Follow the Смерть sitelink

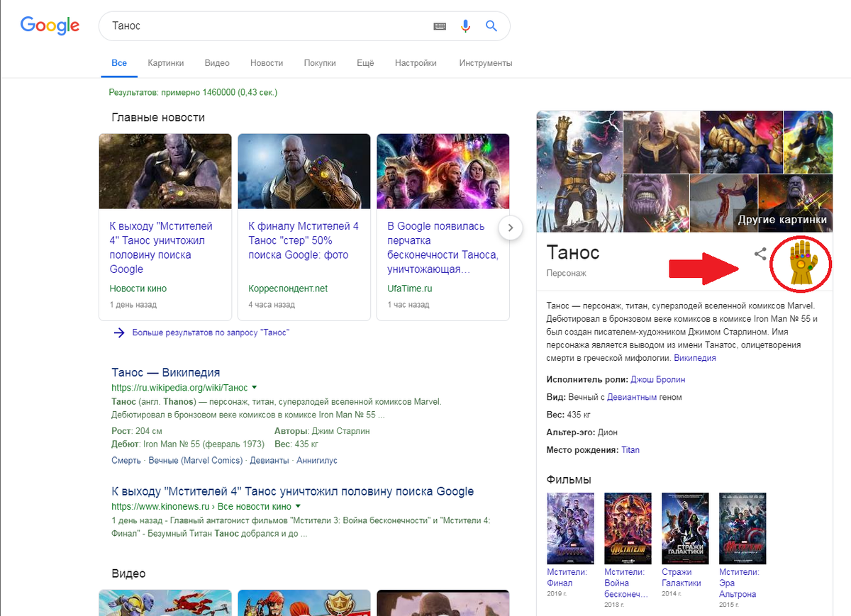128,460
